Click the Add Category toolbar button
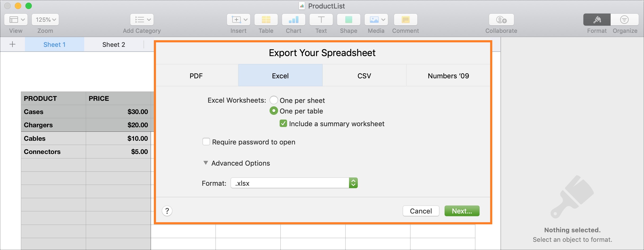This screenshot has width=644, height=250. click(142, 20)
